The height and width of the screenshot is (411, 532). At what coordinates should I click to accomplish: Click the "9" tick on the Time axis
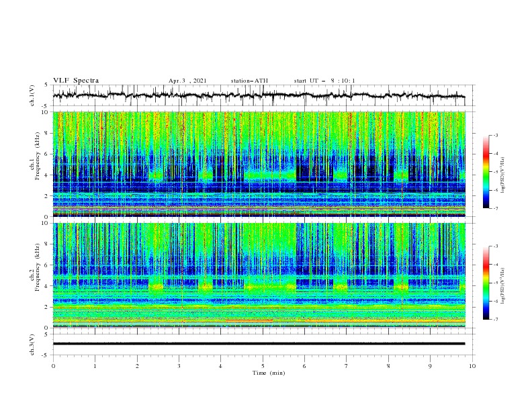pyautogui.click(x=430, y=366)
